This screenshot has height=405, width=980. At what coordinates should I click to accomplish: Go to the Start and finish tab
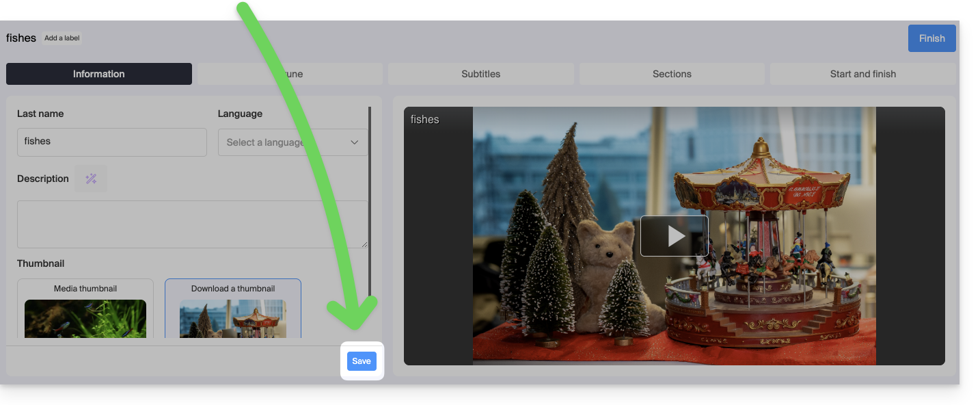point(862,74)
